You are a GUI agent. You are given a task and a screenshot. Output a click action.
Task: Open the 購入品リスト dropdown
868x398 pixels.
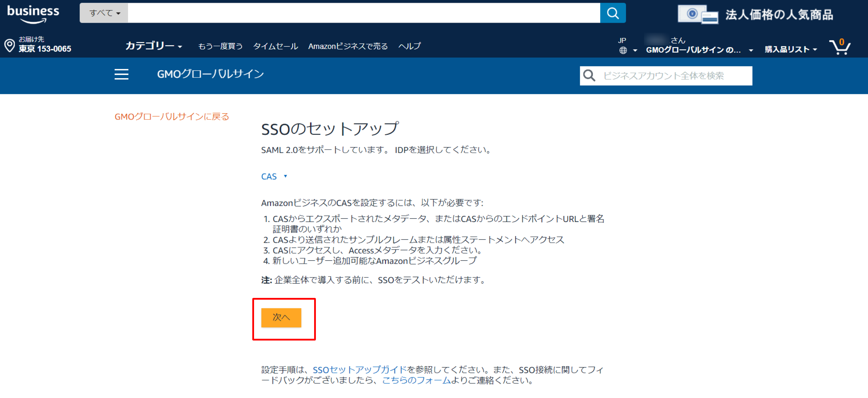(791, 49)
